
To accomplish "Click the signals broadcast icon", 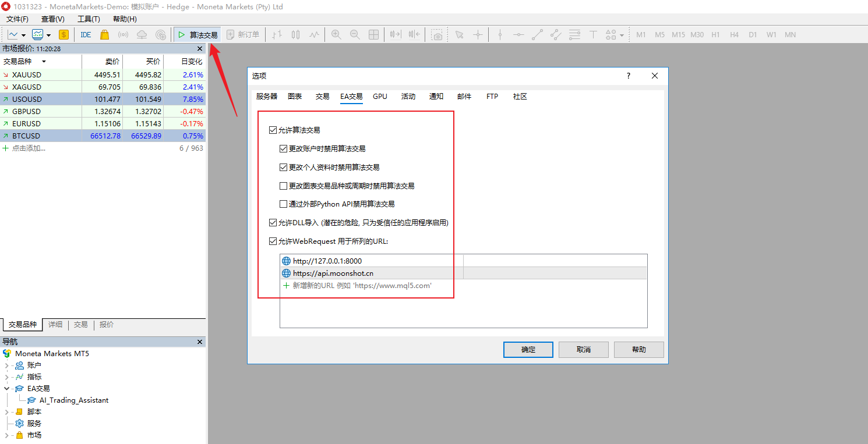I will click(123, 35).
